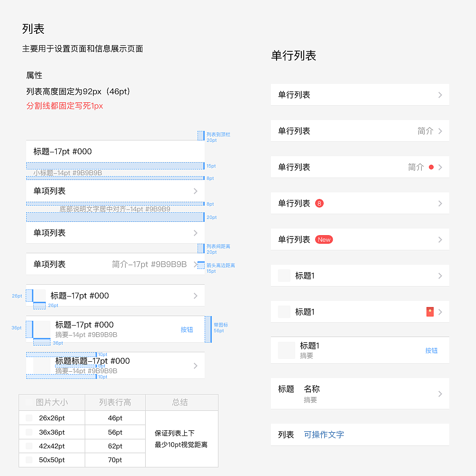Open the 可操作文字 link in the 列表 row

pyautogui.click(x=324, y=435)
